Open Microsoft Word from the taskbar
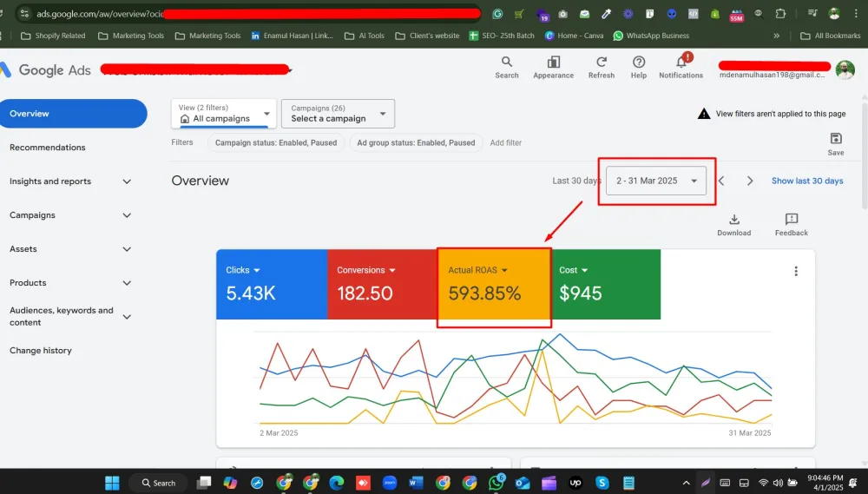Viewport: 868px width, 494px height. pos(416,483)
